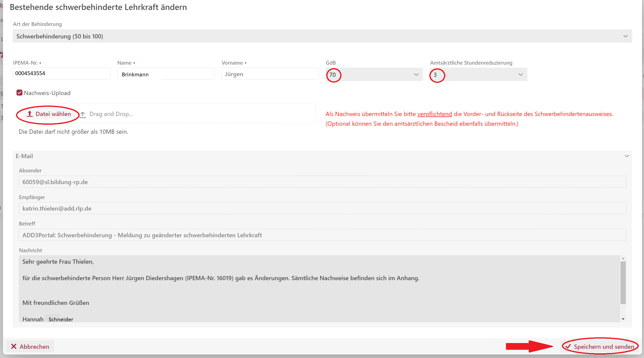Click the Betreff subject field
644x358 pixels.
tap(322, 235)
